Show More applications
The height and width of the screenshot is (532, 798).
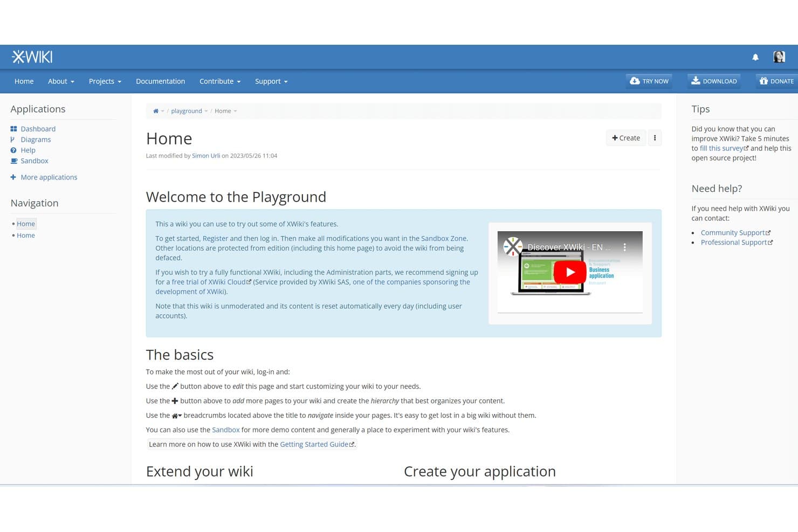(x=49, y=177)
